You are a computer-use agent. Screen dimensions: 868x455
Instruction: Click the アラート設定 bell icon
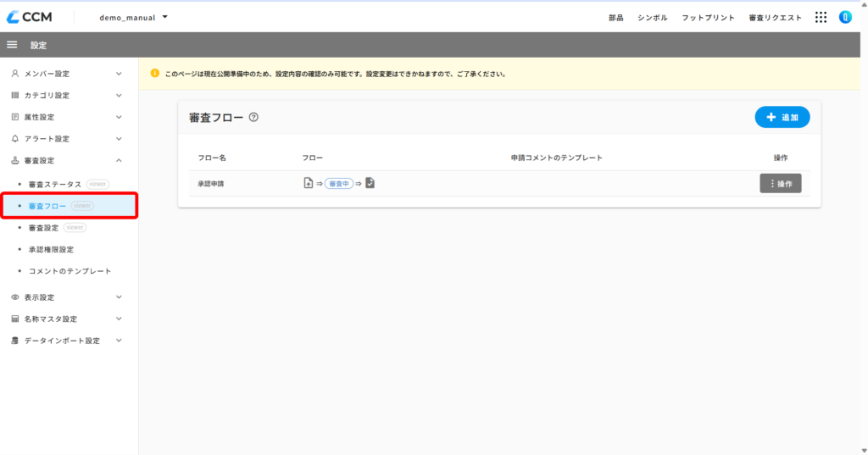coord(15,138)
